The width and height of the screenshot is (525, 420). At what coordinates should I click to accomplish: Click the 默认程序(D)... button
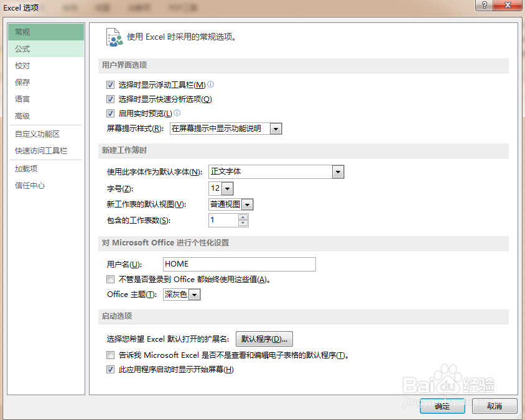click(x=264, y=339)
